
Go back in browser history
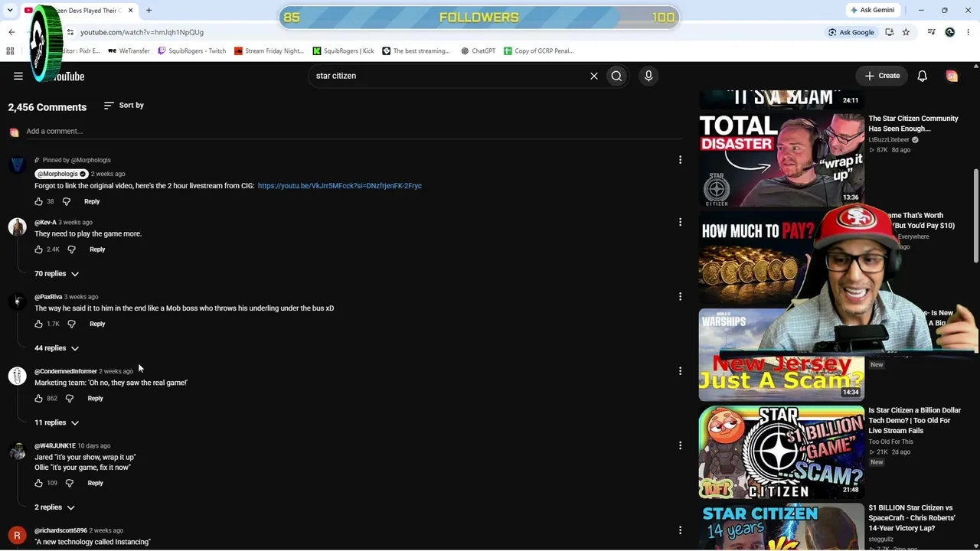[11, 32]
